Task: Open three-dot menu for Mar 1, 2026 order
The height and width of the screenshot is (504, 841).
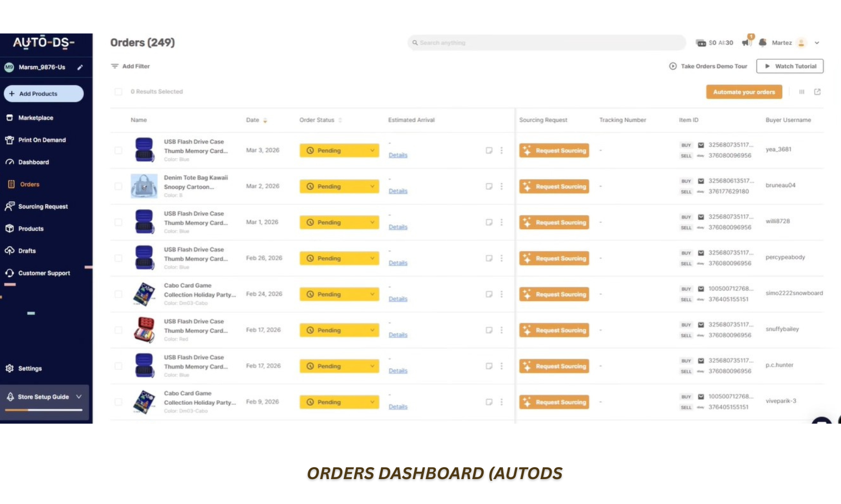Action: click(x=501, y=222)
